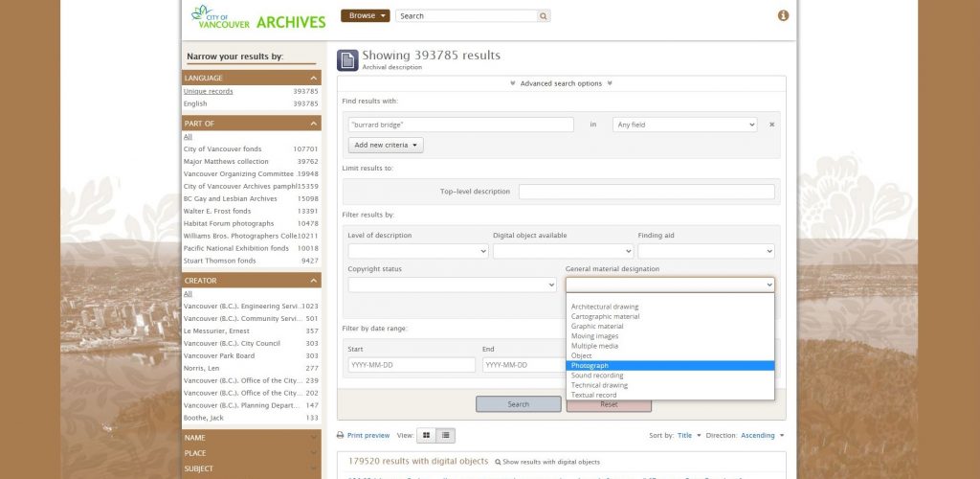
Task: Click the magnifying glass search icon
Action: pos(544,16)
